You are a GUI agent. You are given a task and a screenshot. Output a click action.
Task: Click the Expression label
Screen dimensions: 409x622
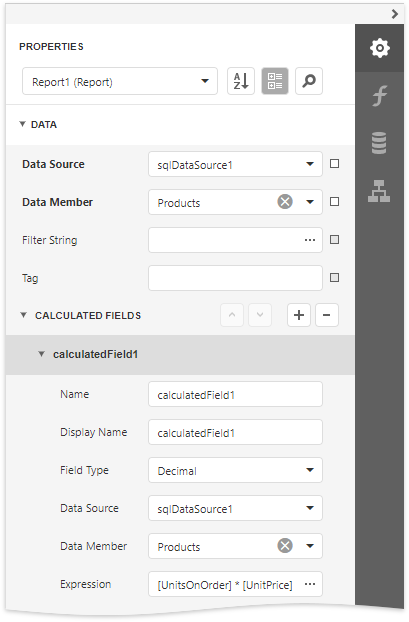[85, 584]
